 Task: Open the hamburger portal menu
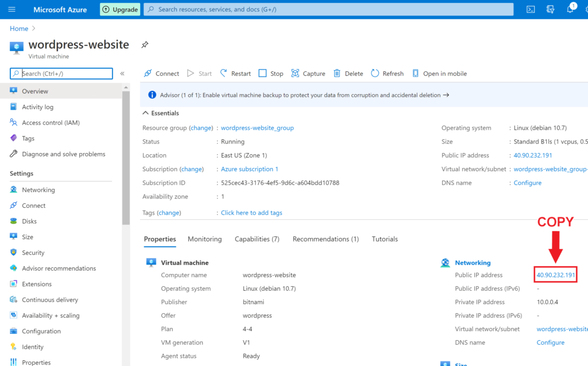tap(12, 9)
